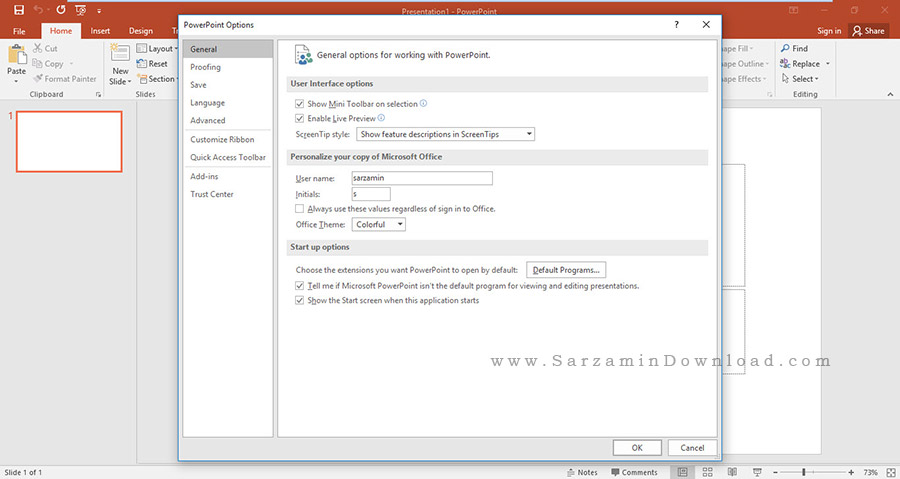Click the Undo arrow icon
900x479 pixels.
point(38,9)
